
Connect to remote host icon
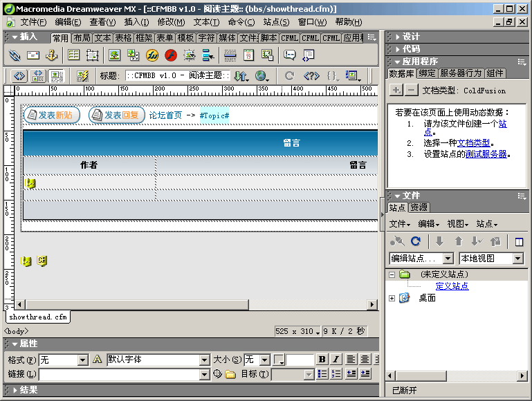tap(397, 241)
